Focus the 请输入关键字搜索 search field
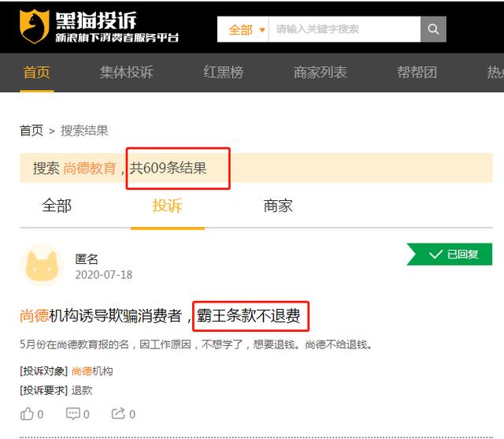 (345, 29)
